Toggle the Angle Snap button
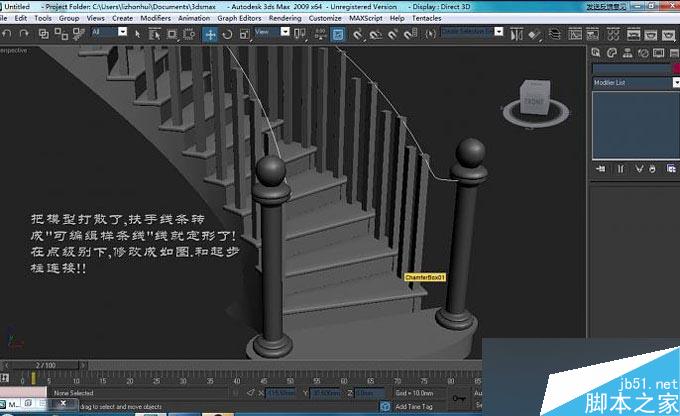Screen dimensions: 680x416 (x=376, y=34)
